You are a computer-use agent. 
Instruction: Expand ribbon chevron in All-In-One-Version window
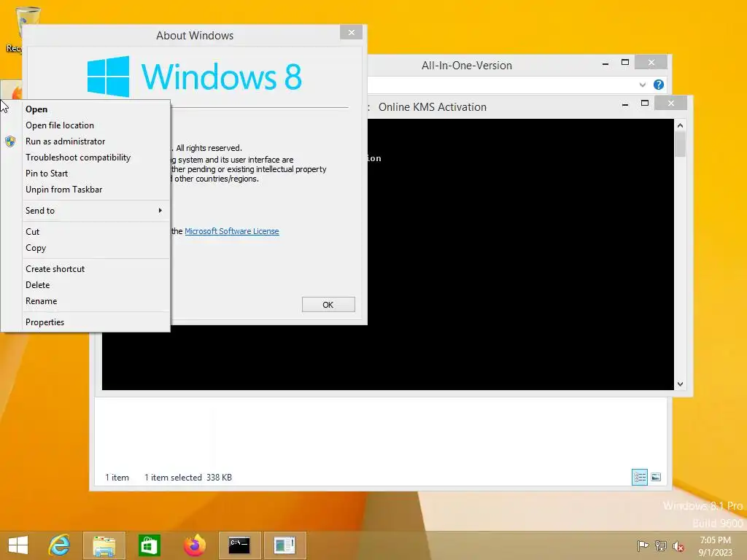point(642,85)
